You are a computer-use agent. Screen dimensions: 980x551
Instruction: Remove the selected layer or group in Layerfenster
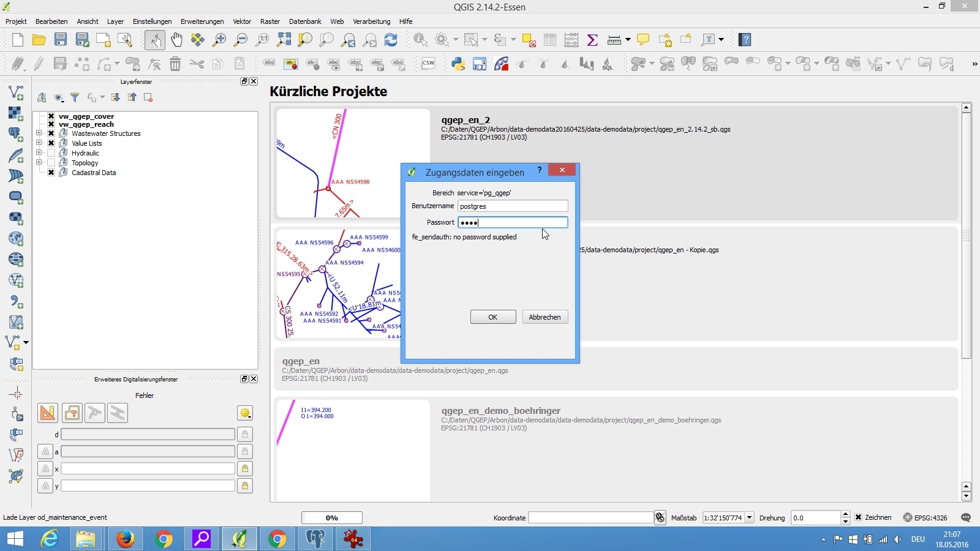(148, 97)
